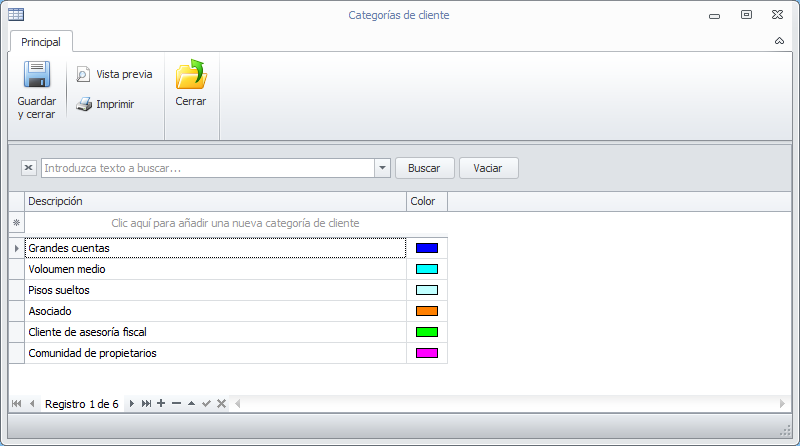Go to first record in navigator
The width and height of the screenshot is (800, 446).
[x=16, y=404]
